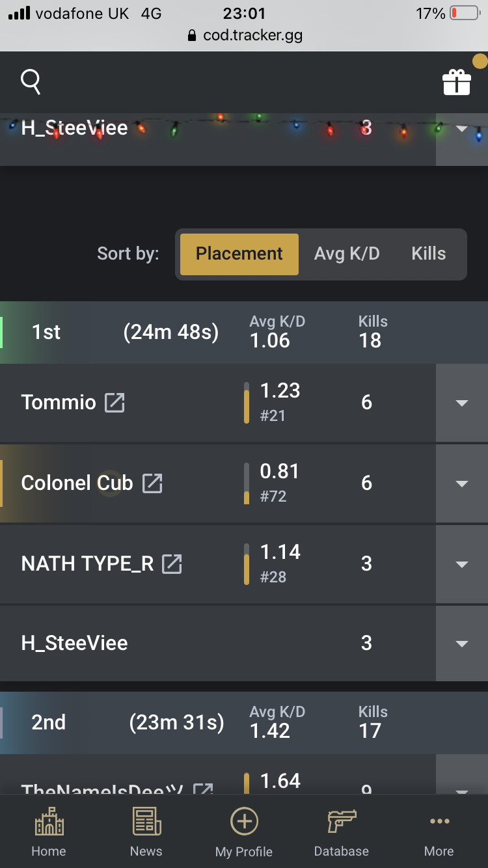Screen dimensions: 488x868
Task: Sort teams by Avg K/D
Action: coord(347,254)
